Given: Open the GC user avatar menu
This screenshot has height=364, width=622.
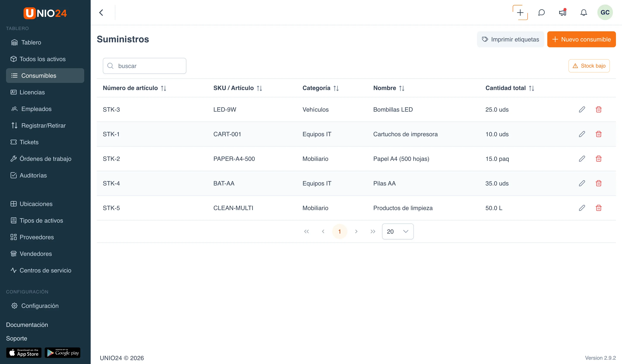Looking at the screenshot, I should (605, 12).
